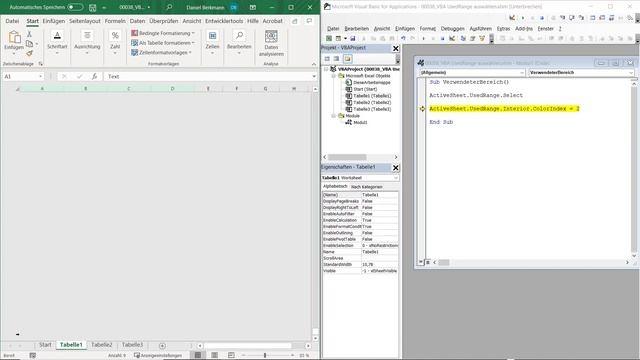Open the Datei tab in Excel
The height and width of the screenshot is (360, 640).
click(12, 21)
